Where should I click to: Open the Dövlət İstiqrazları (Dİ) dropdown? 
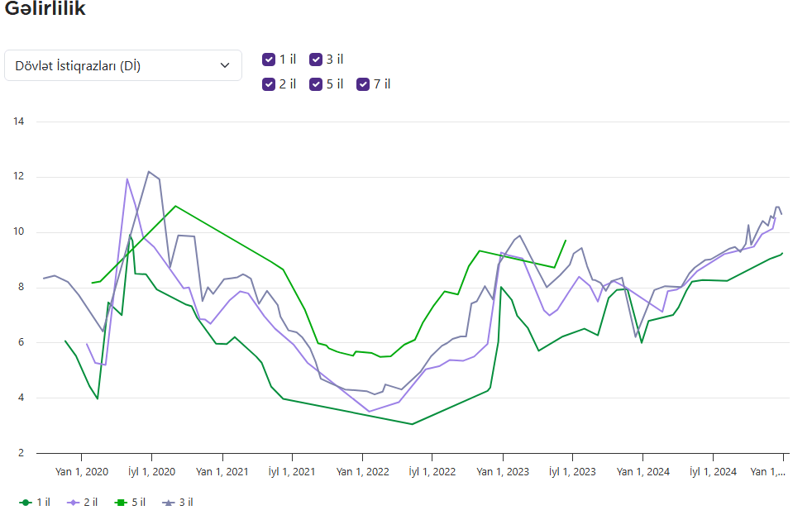coord(122,66)
